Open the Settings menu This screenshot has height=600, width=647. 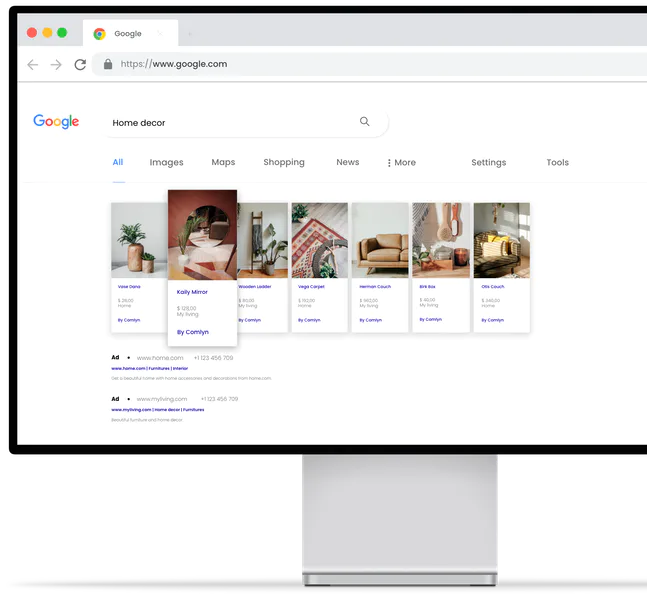pyautogui.click(x=488, y=162)
